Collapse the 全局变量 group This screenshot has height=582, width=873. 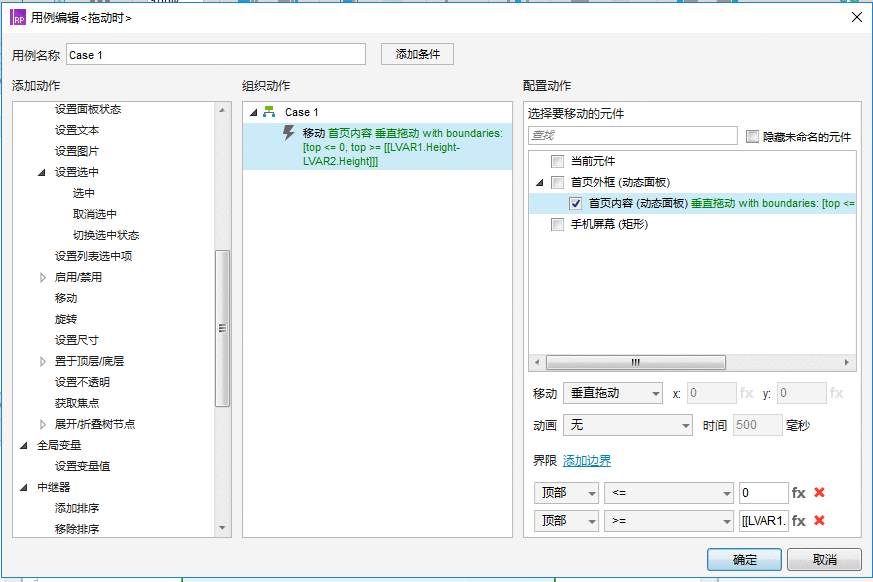[x=24, y=446]
